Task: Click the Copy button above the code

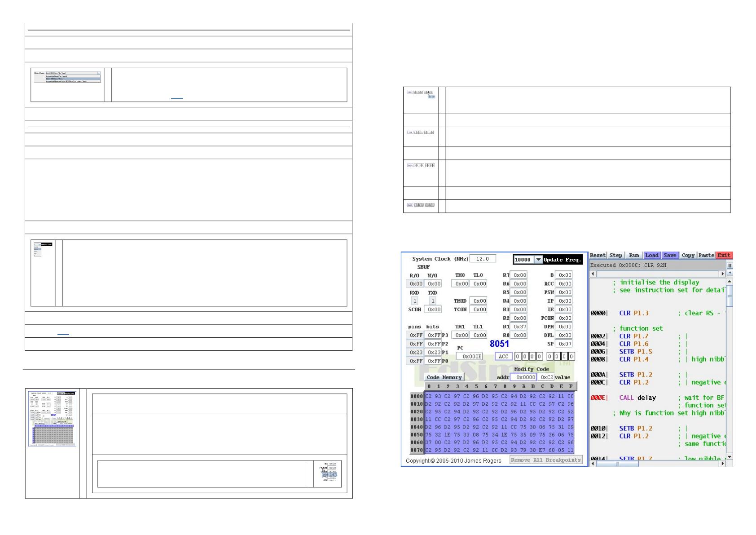Action: [x=688, y=255]
